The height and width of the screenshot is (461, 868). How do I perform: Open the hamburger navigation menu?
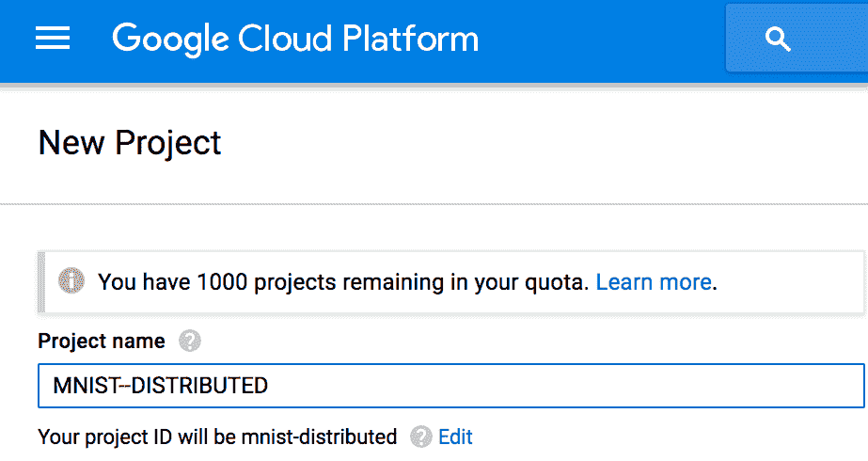pos(53,39)
